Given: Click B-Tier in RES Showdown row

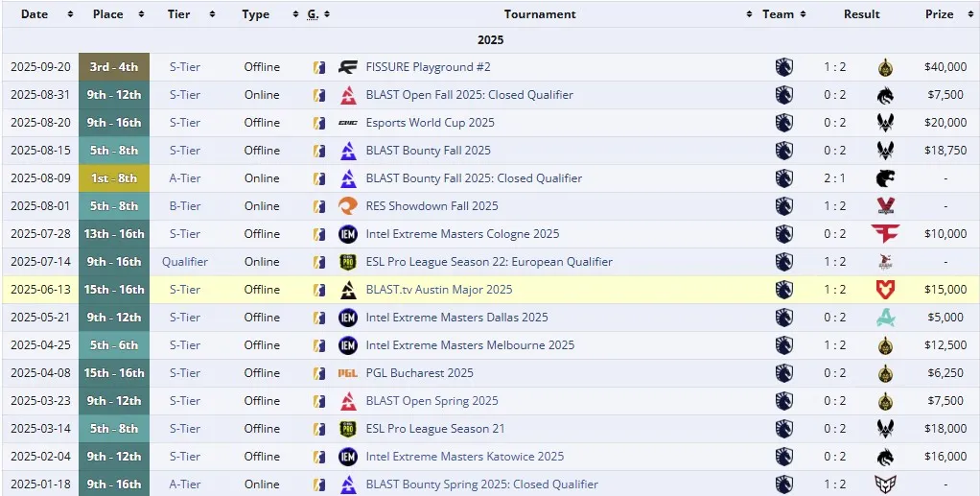Looking at the screenshot, I should coord(184,205).
